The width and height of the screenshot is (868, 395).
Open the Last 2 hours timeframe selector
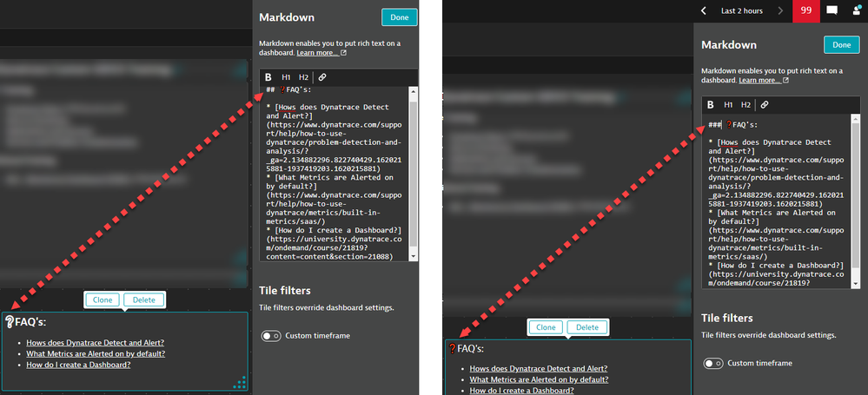742,10
